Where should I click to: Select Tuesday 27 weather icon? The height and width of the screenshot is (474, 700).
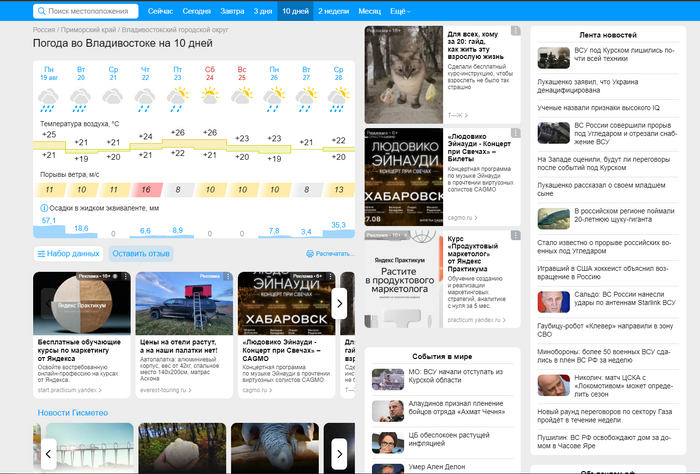[x=306, y=99]
